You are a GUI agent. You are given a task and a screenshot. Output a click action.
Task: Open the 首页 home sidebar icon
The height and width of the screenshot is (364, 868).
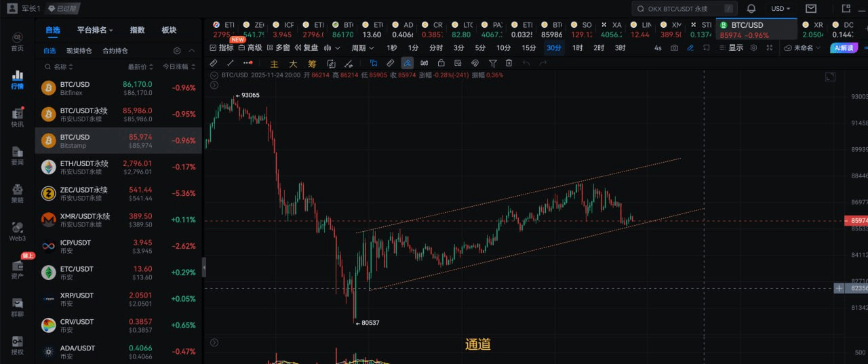[x=17, y=41]
